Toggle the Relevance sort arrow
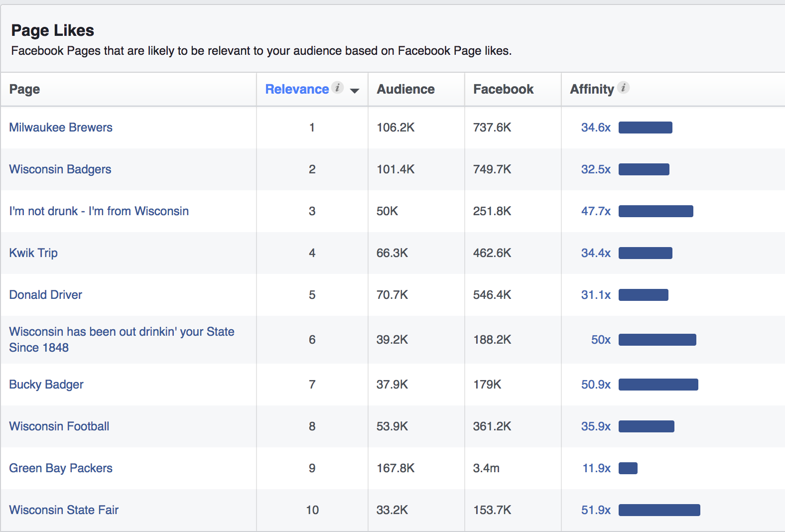This screenshot has width=785, height=532. [355, 91]
